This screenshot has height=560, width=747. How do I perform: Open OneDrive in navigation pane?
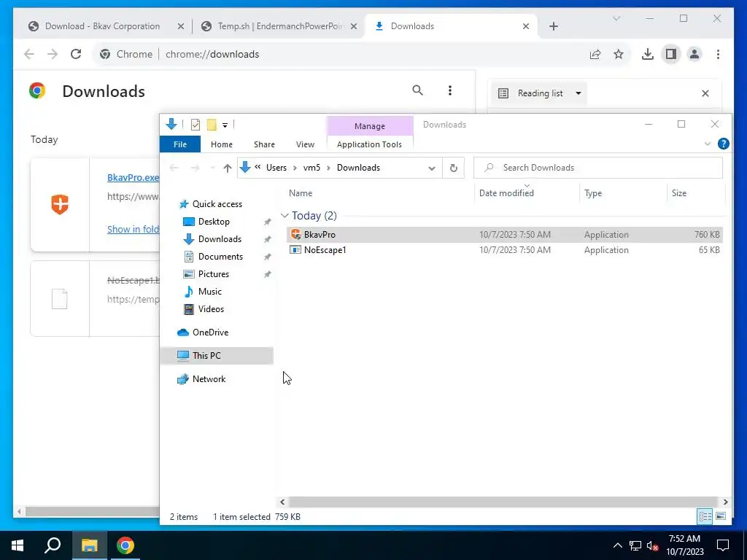(210, 332)
